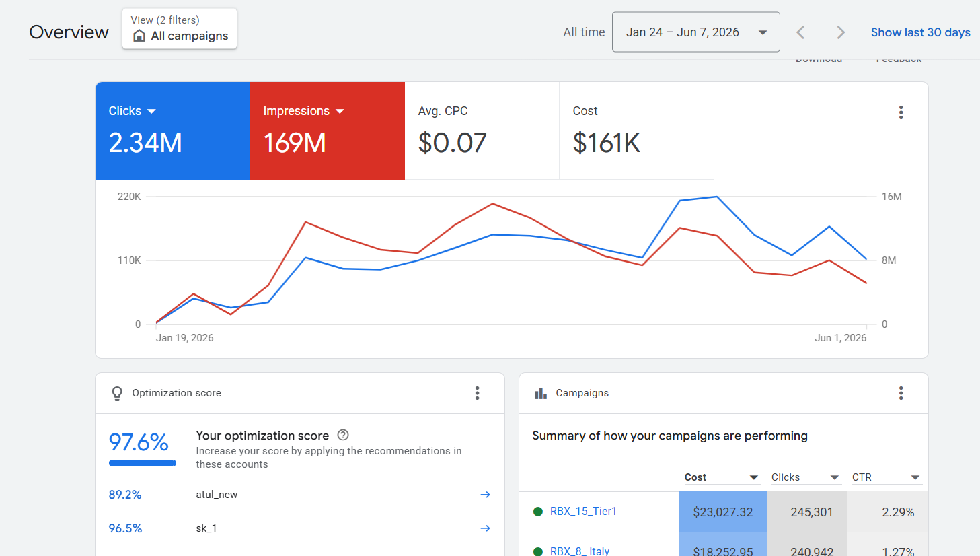The height and width of the screenshot is (556, 980).
Task: Open the date range picker
Action: point(696,32)
